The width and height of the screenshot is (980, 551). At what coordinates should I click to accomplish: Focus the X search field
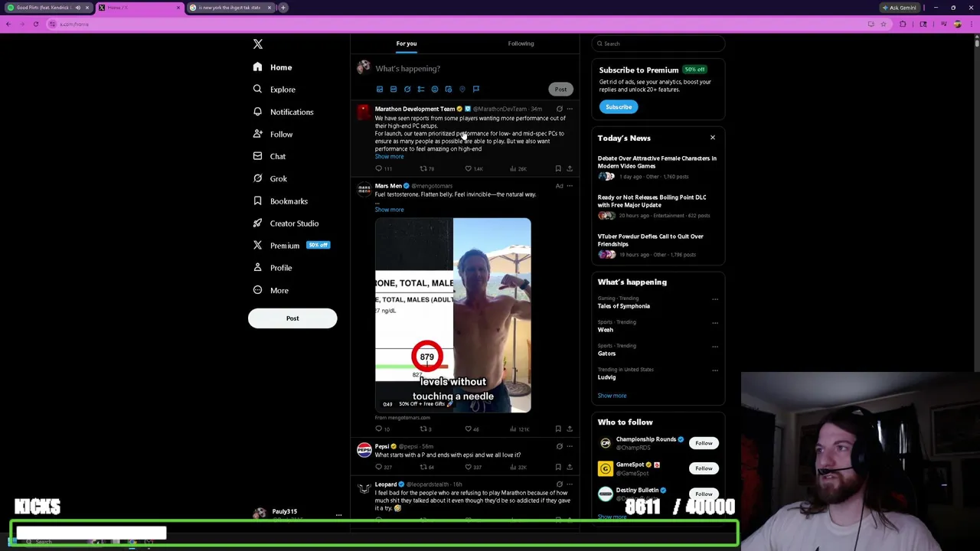click(x=658, y=44)
